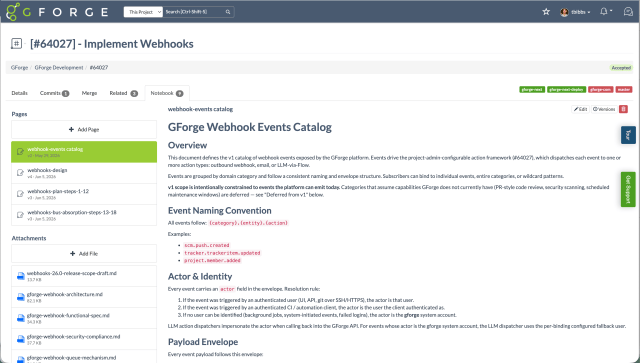Click file icon for gforge-webhook-security-compliance.md
The width and height of the screenshot is (640, 363).
[x=20, y=339]
